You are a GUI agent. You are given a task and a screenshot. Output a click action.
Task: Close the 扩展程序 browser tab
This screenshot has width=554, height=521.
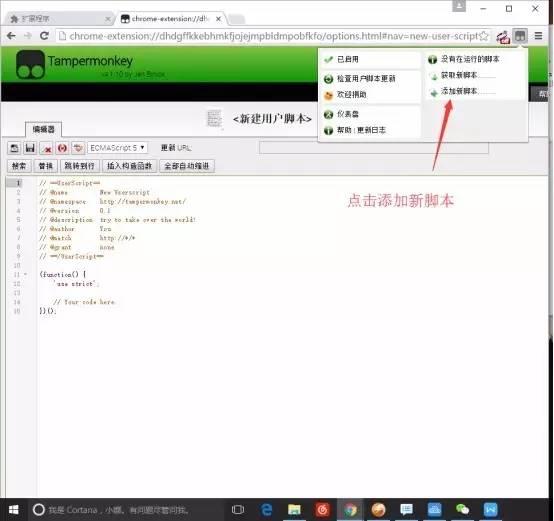pyautogui.click(x=108, y=19)
